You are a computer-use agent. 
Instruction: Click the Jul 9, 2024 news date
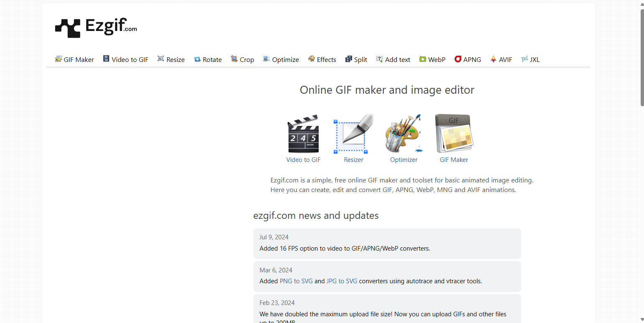click(x=274, y=237)
